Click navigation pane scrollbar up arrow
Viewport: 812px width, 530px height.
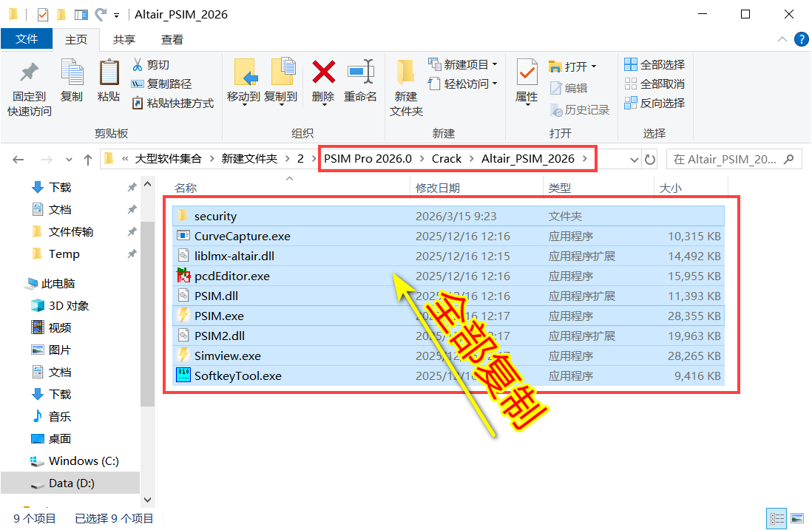point(148,184)
